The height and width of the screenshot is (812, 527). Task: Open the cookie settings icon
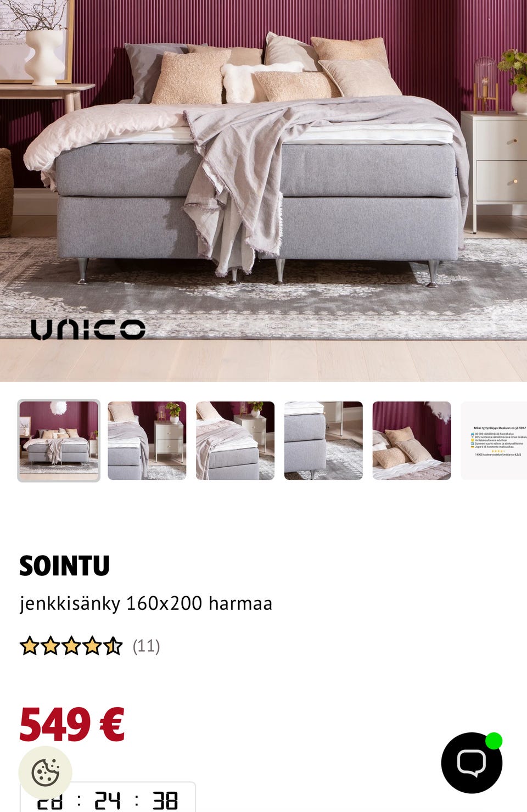coord(46,772)
